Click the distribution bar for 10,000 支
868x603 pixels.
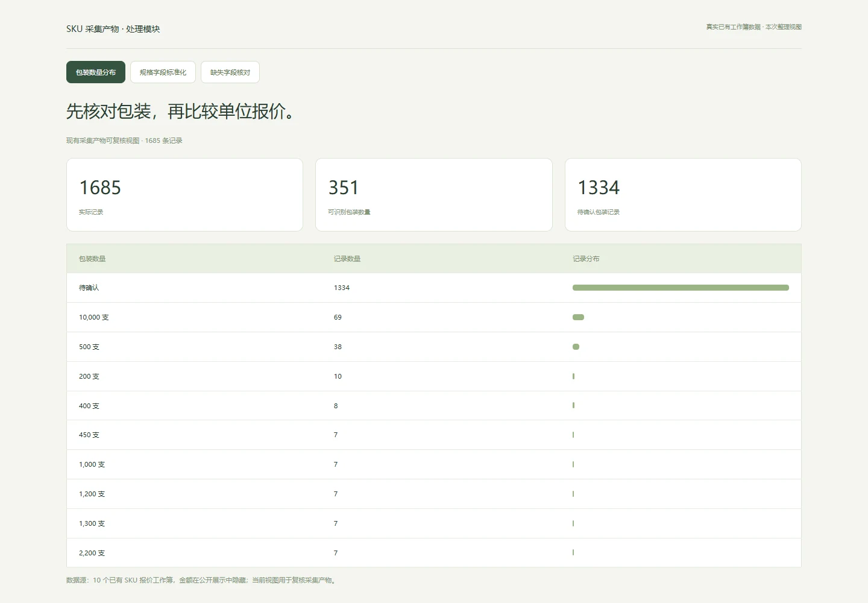[x=578, y=317]
